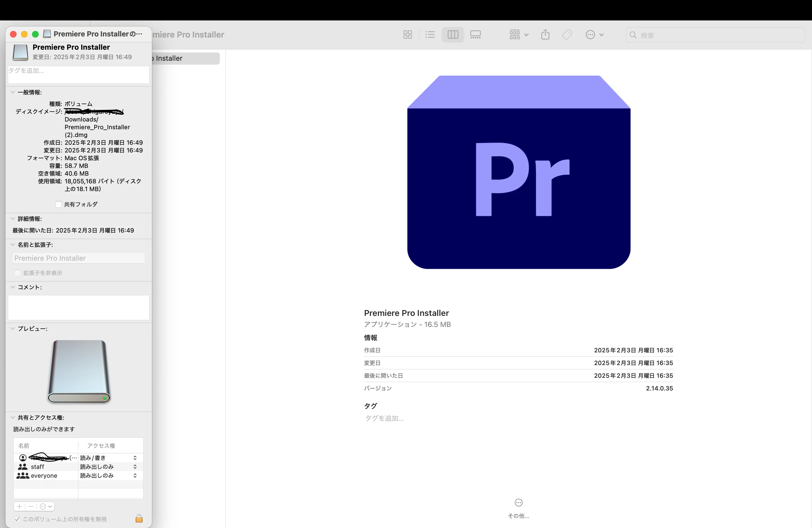Enable the 共有フォルダ checkbox
This screenshot has height=528, width=812.
pos(58,204)
